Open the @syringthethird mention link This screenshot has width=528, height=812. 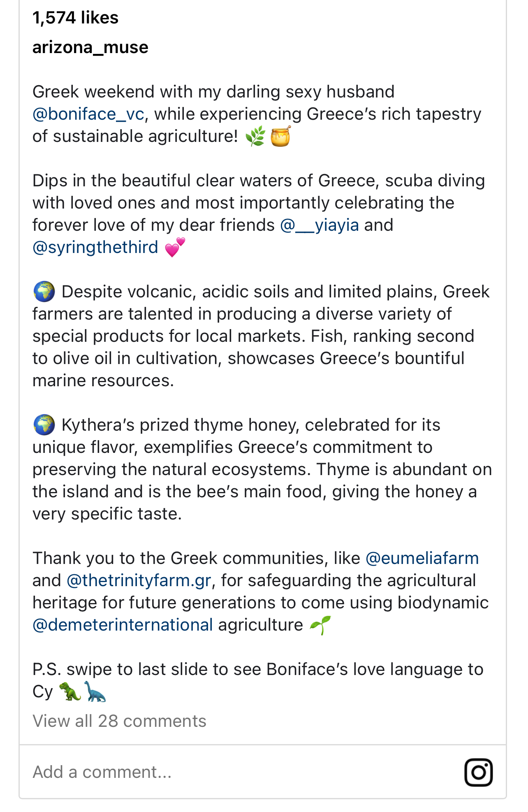click(95, 248)
